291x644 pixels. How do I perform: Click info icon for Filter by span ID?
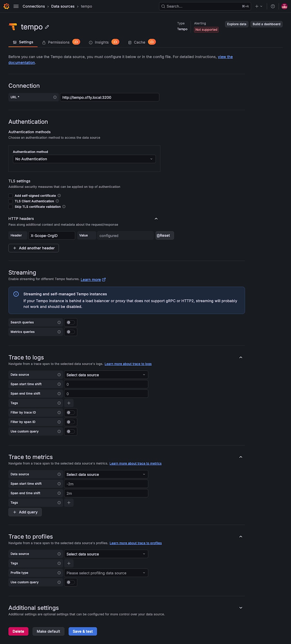point(59,422)
